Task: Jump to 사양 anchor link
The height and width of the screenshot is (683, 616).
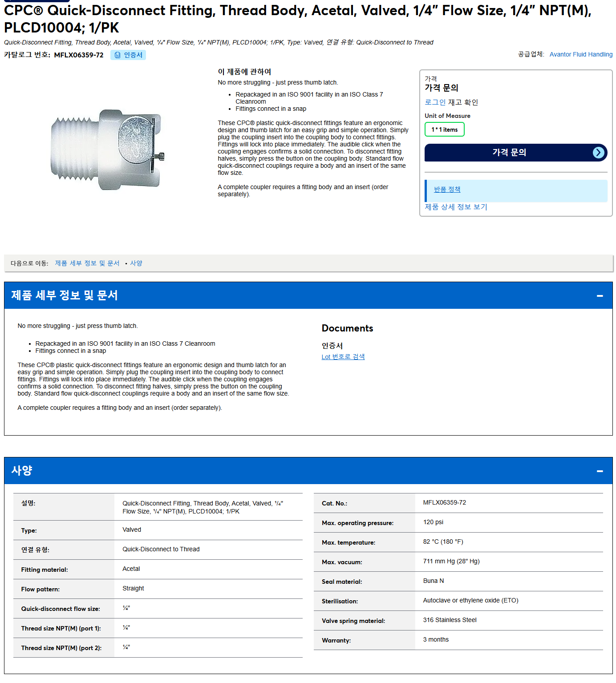Action: pos(136,263)
